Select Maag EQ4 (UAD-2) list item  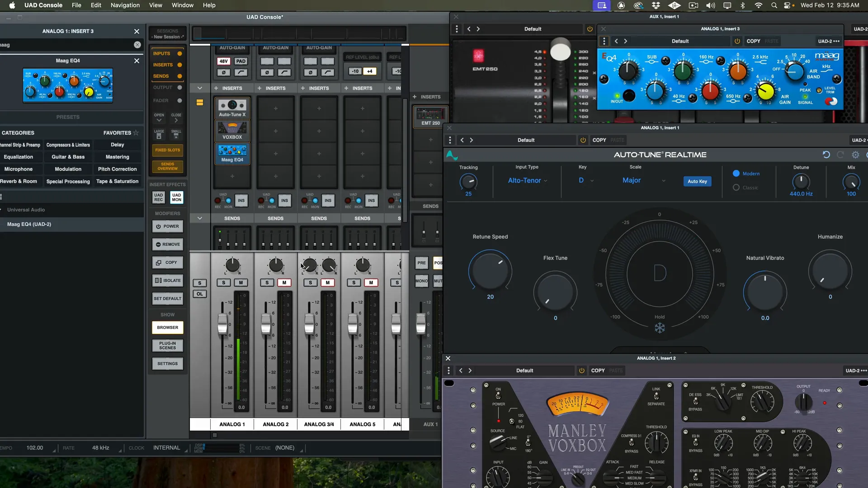(71, 224)
